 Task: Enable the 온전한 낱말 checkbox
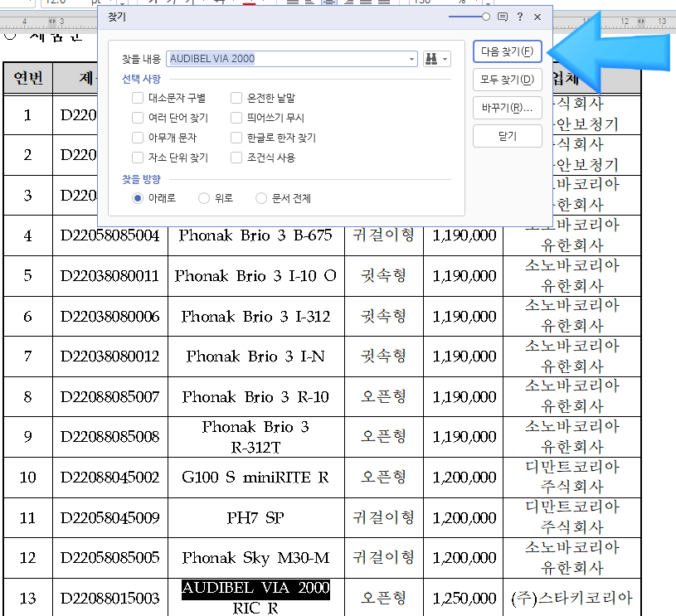click(x=236, y=98)
